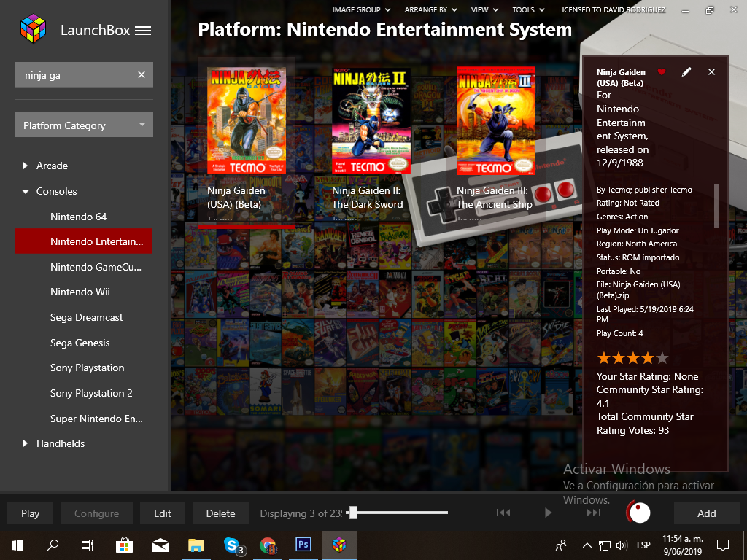This screenshot has width=747, height=560.
Task: Select Sega Dreamcast platform
Action: click(86, 318)
